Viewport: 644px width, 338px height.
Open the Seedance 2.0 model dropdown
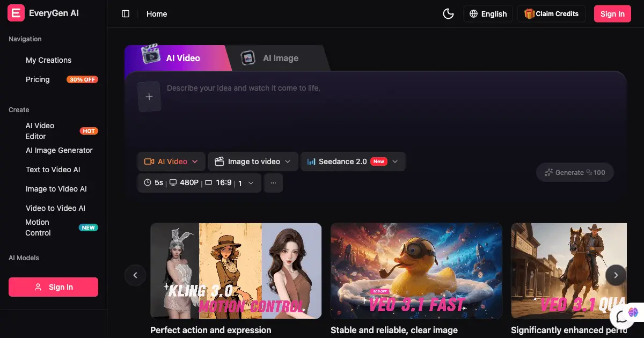353,161
